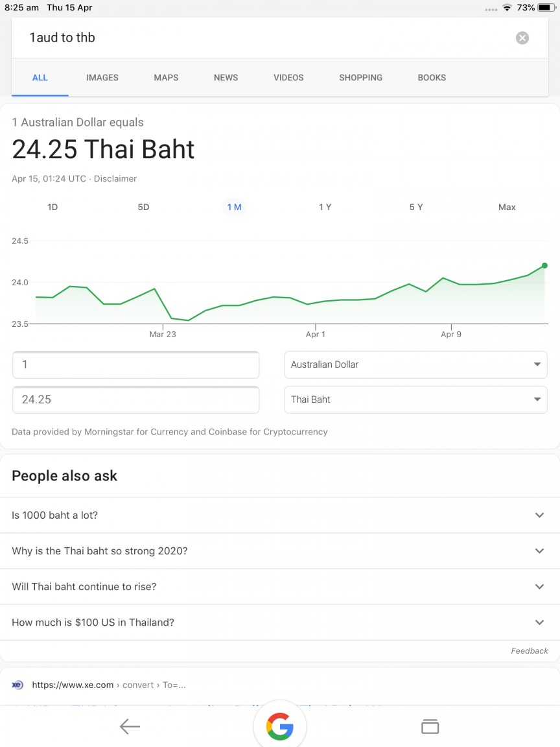
Task: Click the Feedback link
Action: coord(530,651)
